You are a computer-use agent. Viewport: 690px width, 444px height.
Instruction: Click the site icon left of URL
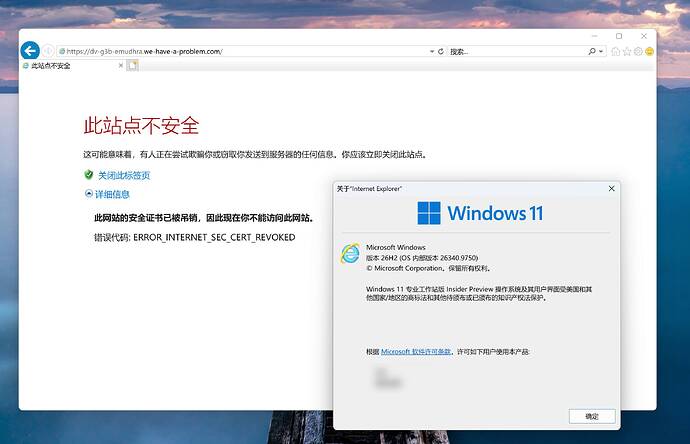pyautogui.click(x=62, y=51)
